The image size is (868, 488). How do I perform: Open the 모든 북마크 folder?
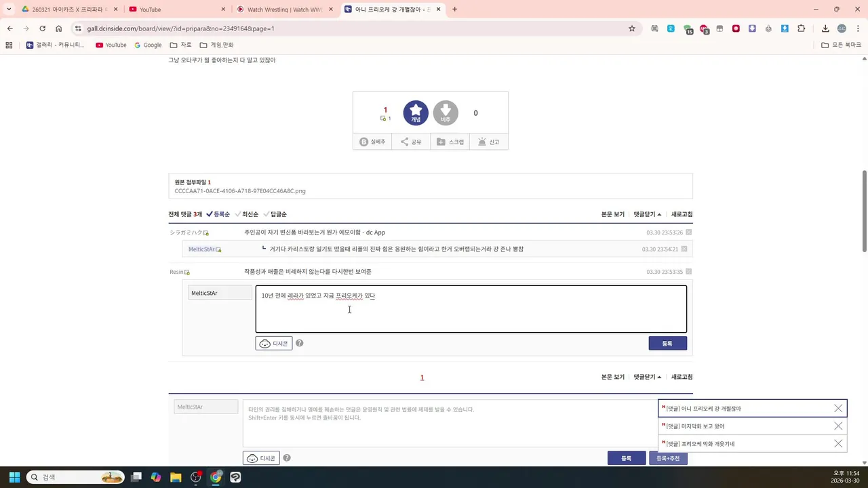point(841,45)
